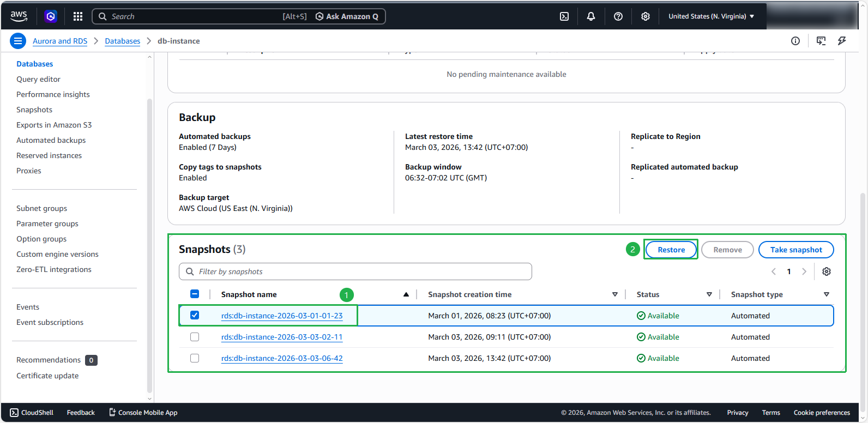Toggle the side navigation hamburger menu
868x423 pixels.
[18, 41]
